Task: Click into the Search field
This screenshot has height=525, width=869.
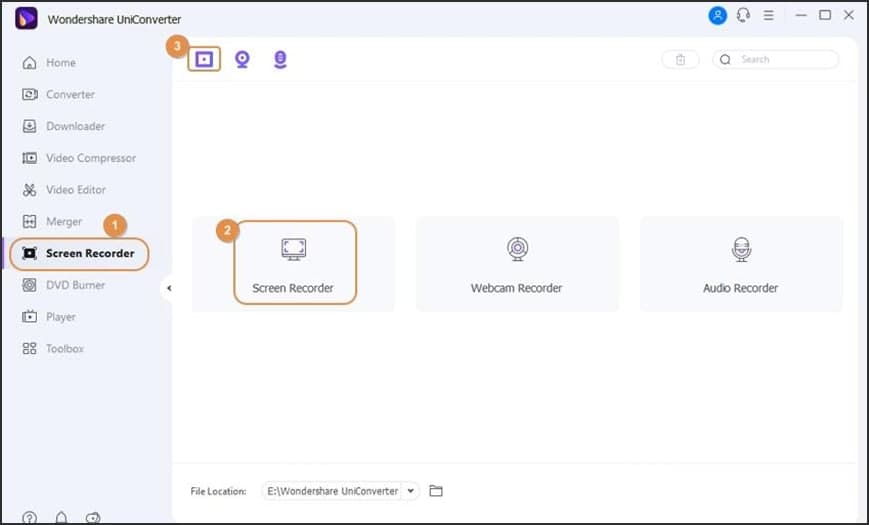Action: pyautogui.click(x=776, y=59)
